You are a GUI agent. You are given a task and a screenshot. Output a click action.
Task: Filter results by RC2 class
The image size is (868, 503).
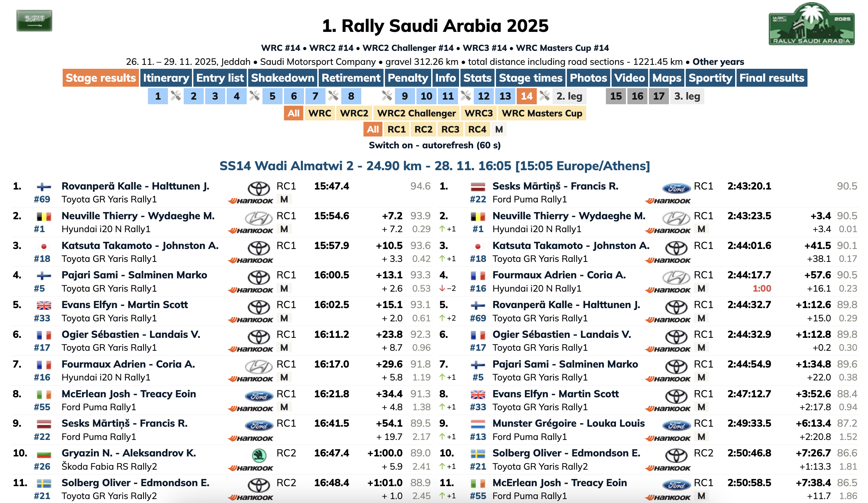[423, 129]
